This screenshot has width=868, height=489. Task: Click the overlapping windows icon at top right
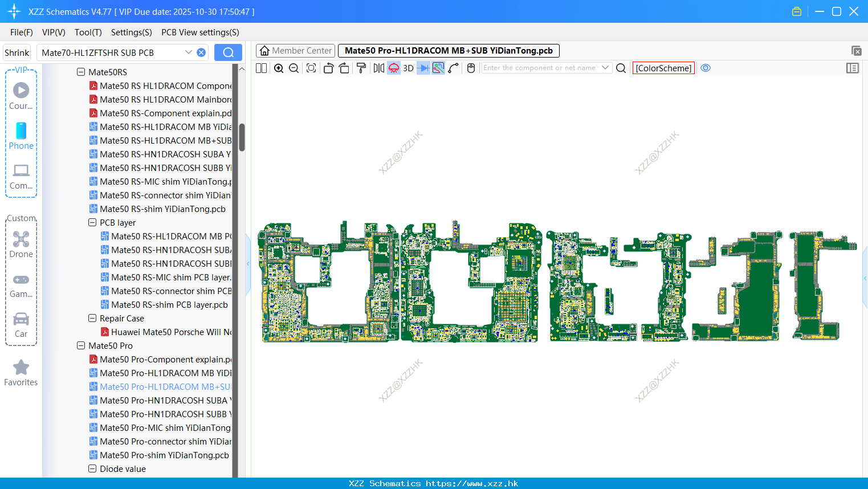tap(856, 51)
